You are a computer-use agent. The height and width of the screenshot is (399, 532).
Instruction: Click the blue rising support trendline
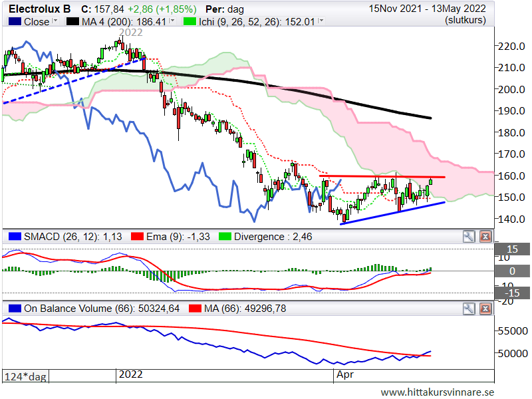392,213
